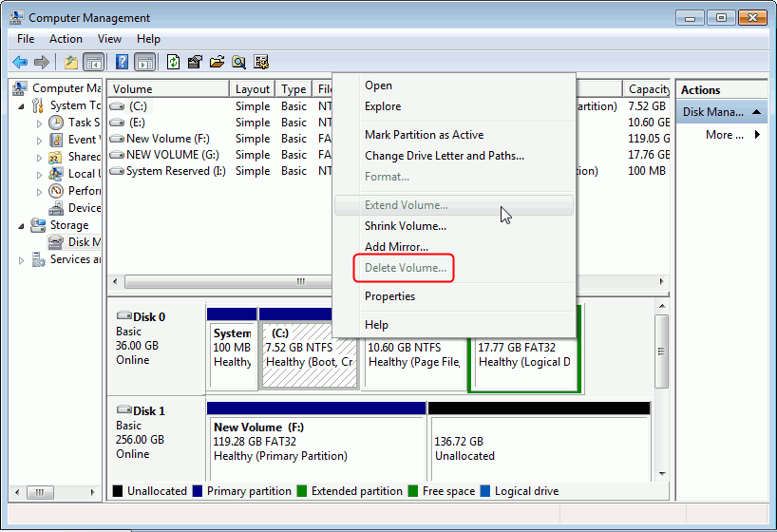Screen dimensions: 777x532
Task: Select the System Tools tree icon
Action: tap(38, 105)
